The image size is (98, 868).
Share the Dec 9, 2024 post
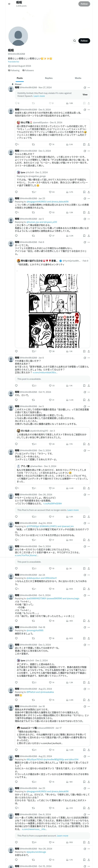[x=89, y=144]
